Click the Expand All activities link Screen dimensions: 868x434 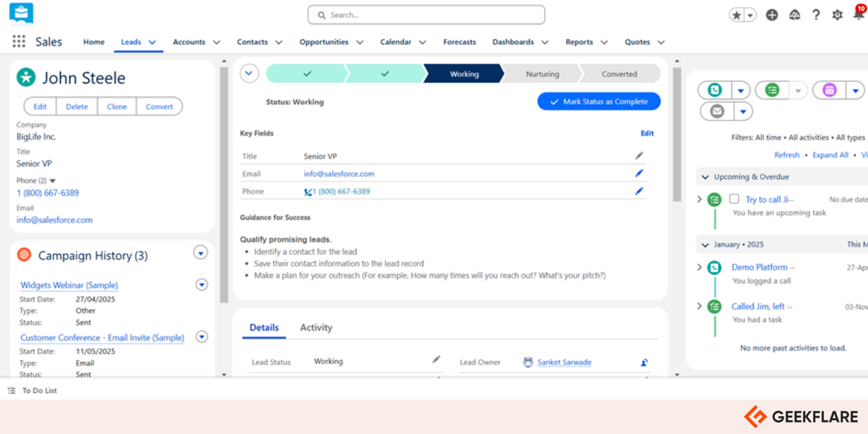pos(831,155)
